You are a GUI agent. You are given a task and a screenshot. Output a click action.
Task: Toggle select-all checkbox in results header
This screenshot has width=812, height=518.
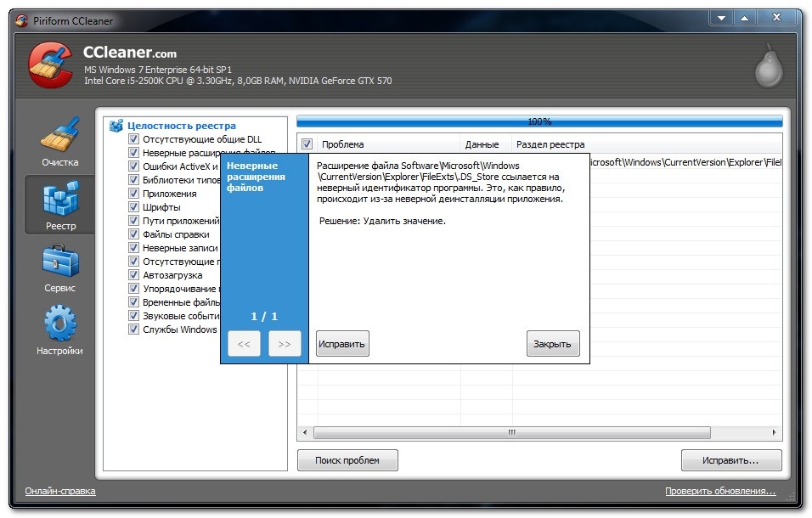pos(307,144)
